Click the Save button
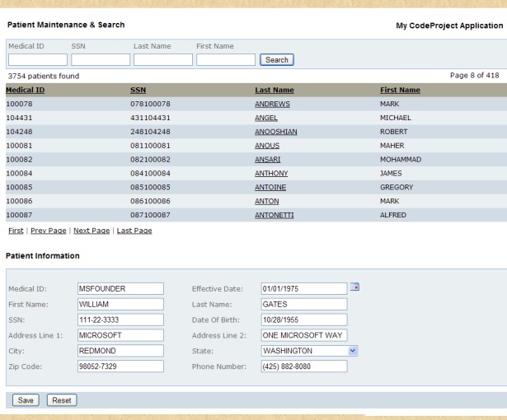507x420 pixels. (26, 400)
